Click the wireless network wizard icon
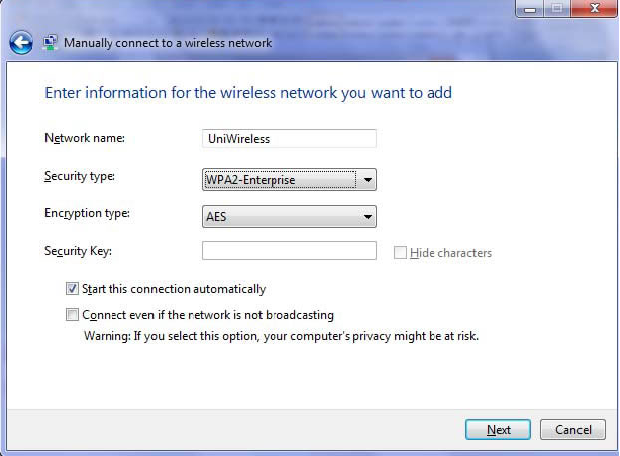 pyautogui.click(x=50, y=43)
